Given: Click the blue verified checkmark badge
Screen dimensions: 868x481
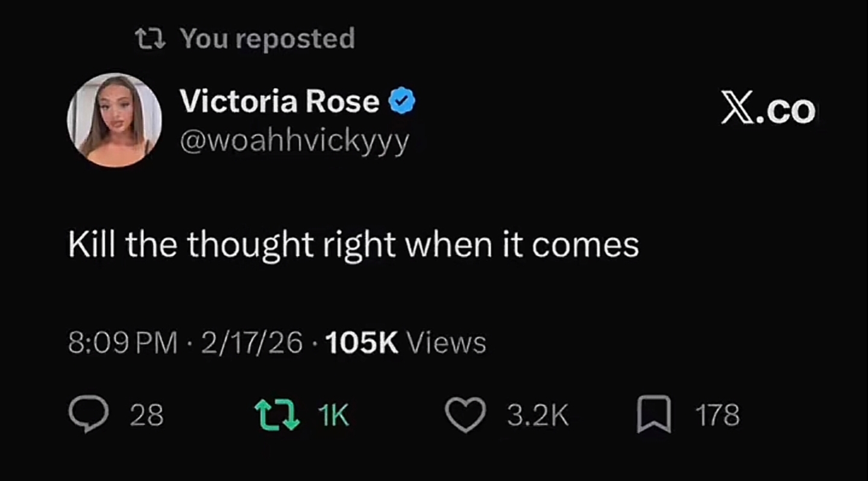Looking at the screenshot, I should 403,101.
